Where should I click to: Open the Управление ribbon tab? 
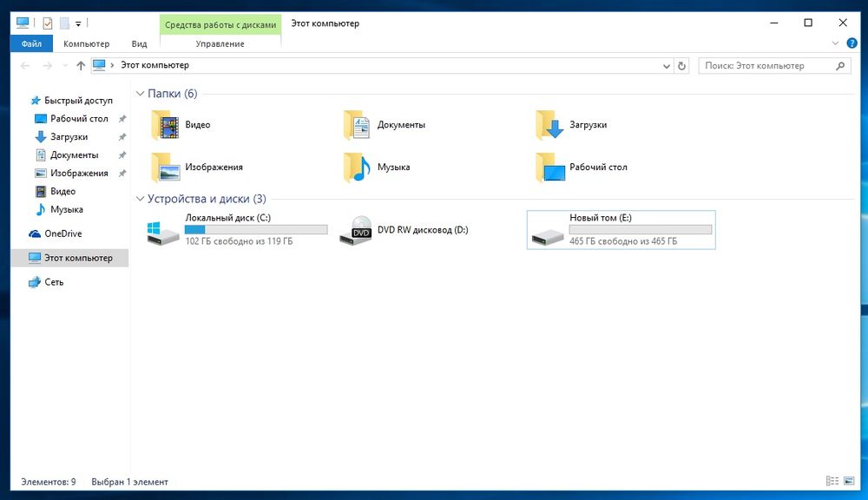pyautogui.click(x=220, y=43)
